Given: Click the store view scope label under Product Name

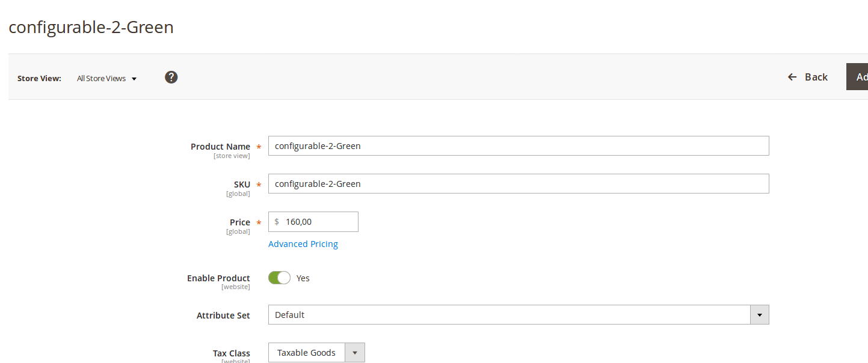Looking at the screenshot, I should tap(232, 156).
